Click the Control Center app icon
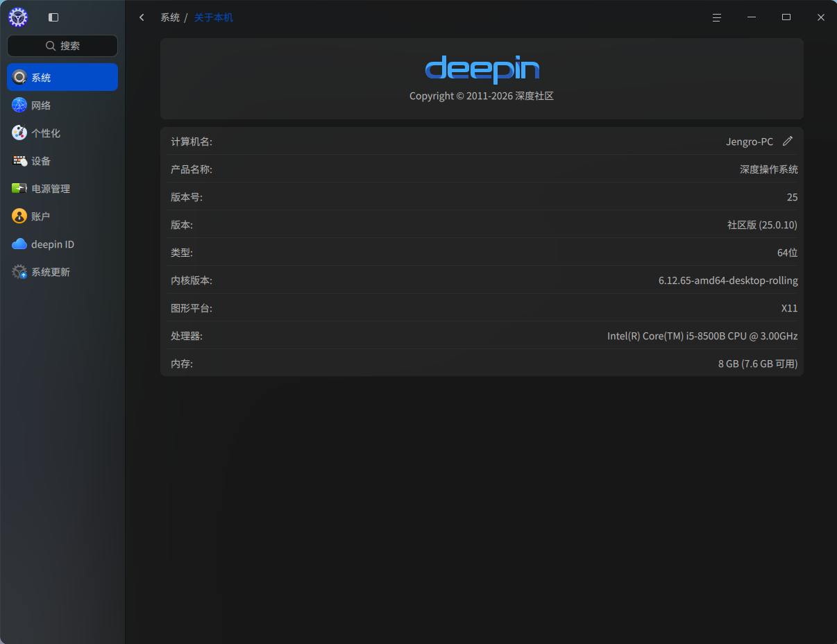The image size is (837, 644). coord(18,17)
